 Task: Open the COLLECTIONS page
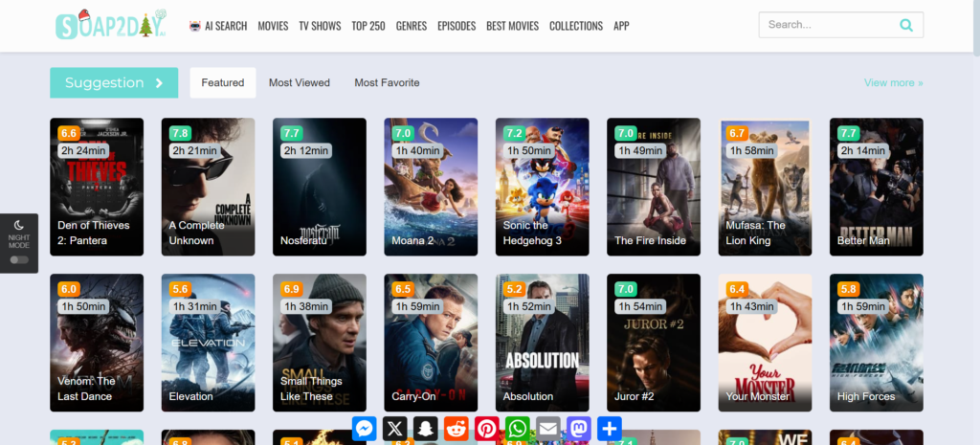576,26
